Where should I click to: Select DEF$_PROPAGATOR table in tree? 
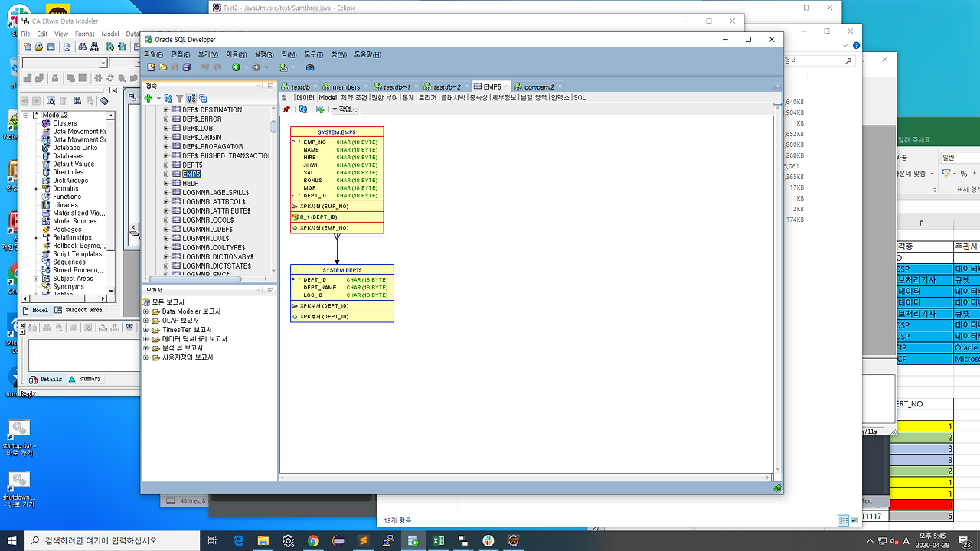click(x=213, y=147)
